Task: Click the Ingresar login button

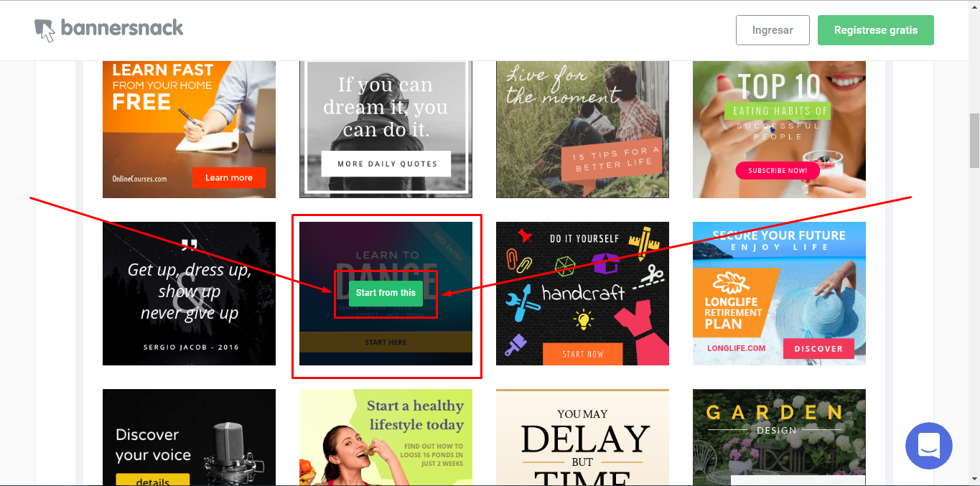Action: pos(773,30)
